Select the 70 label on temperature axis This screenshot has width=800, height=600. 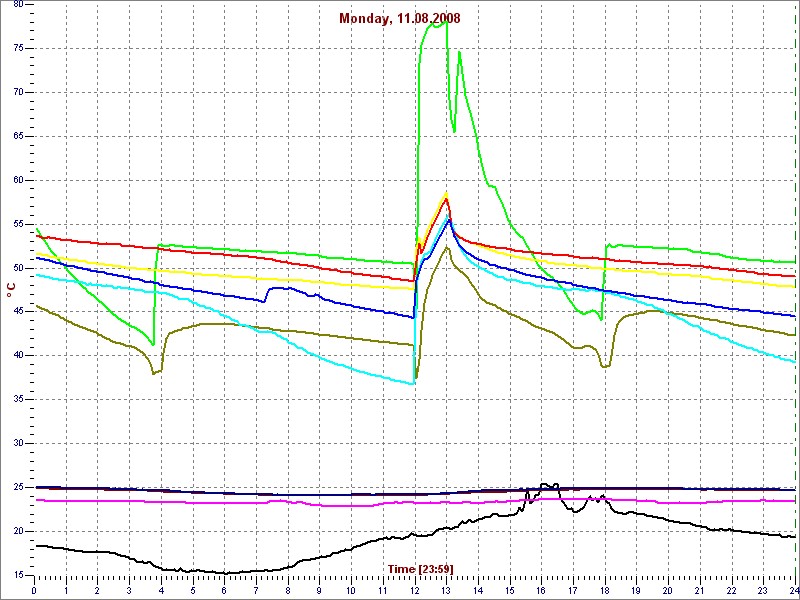coord(18,92)
